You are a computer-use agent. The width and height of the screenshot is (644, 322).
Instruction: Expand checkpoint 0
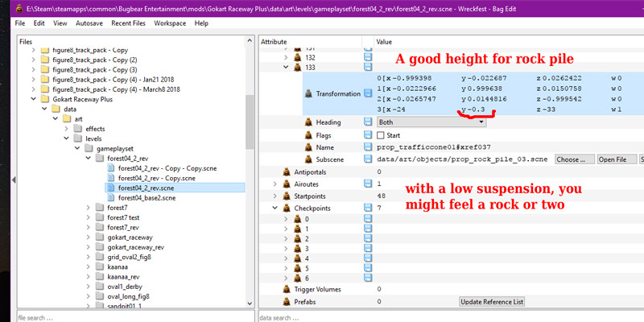(x=287, y=219)
